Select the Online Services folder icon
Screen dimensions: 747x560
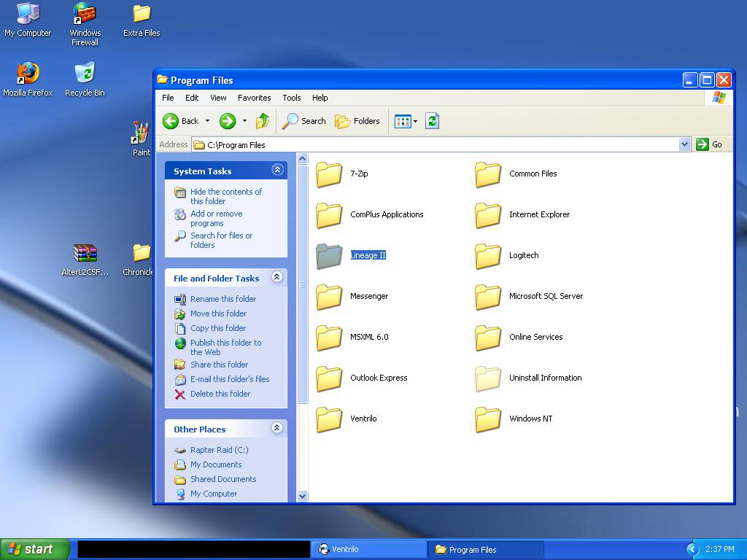pos(488,338)
